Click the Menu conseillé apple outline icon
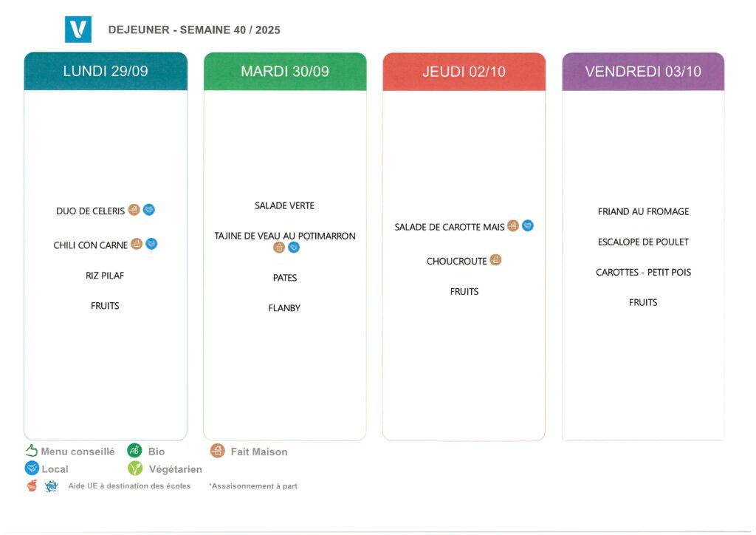This screenshot has width=756, height=535. 32,451
